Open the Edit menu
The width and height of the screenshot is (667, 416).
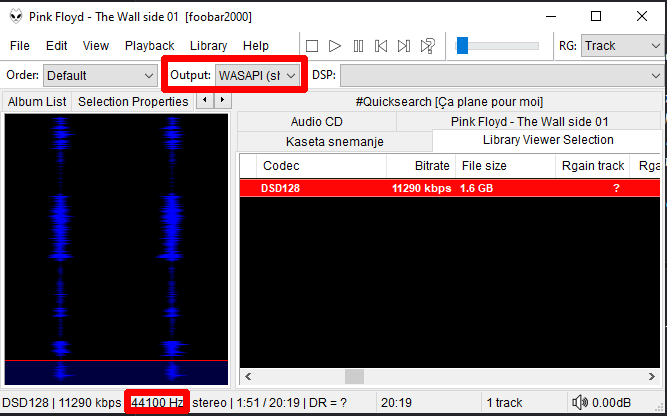(57, 46)
